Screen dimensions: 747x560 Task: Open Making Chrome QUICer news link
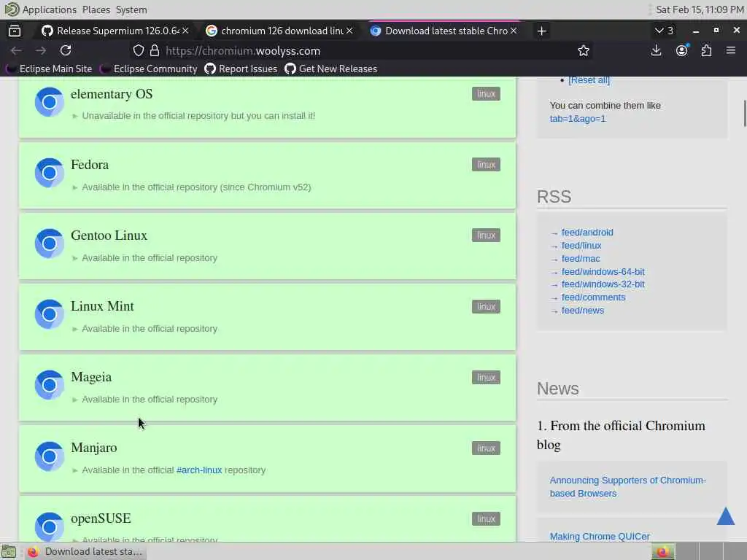(x=600, y=536)
